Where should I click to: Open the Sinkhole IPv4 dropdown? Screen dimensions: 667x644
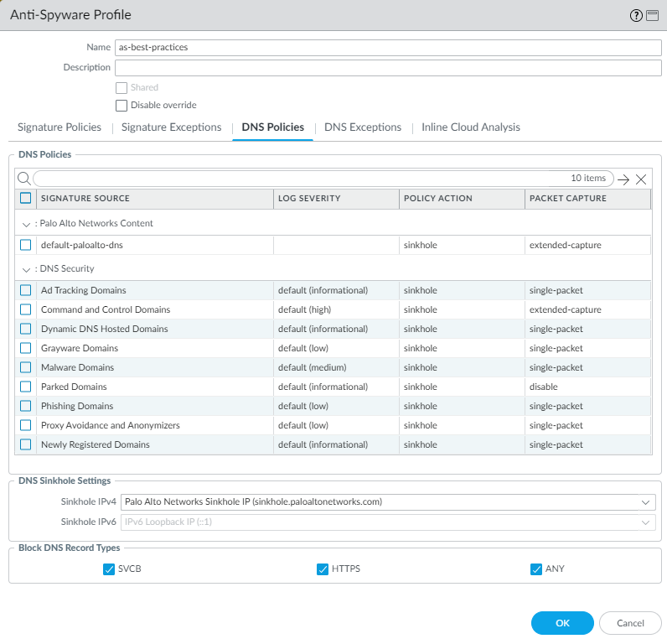(x=644, y=502)
